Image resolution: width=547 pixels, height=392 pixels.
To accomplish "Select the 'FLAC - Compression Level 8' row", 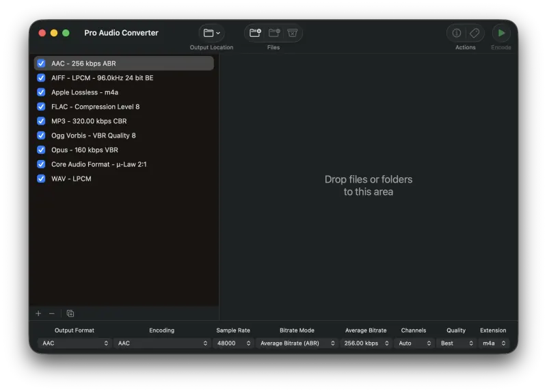I will [124, 107].
